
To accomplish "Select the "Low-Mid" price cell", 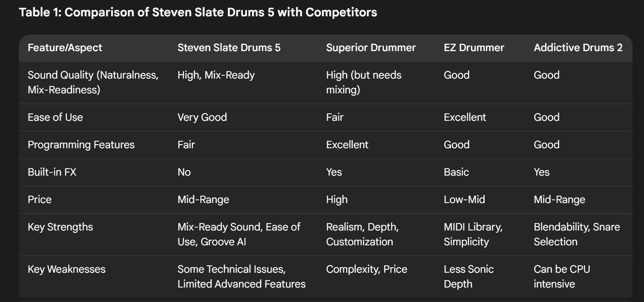I will pos(464,200).
